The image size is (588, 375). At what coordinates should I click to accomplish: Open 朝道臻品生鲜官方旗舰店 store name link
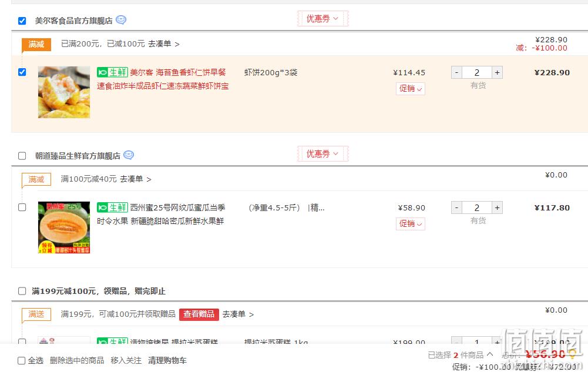tap(78, 156)
